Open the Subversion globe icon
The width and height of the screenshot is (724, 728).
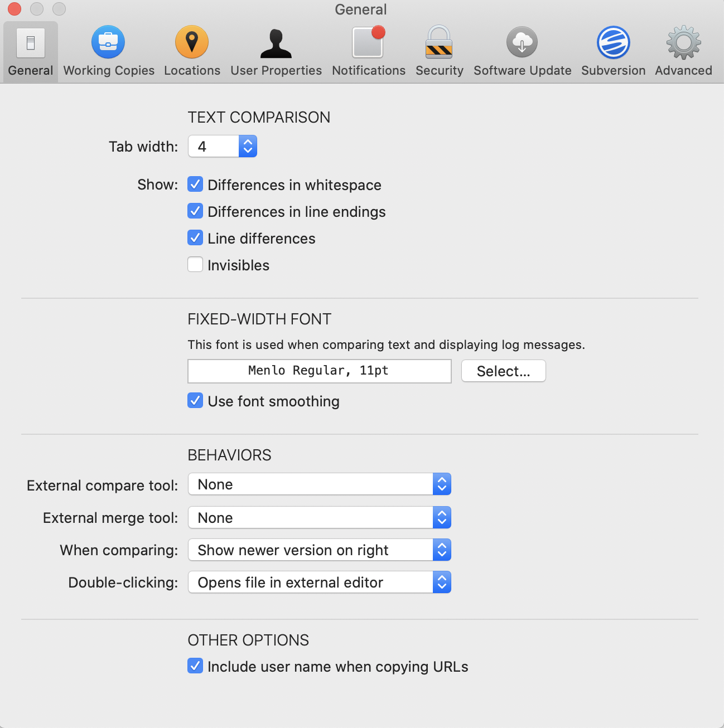(x=614, y=42)
